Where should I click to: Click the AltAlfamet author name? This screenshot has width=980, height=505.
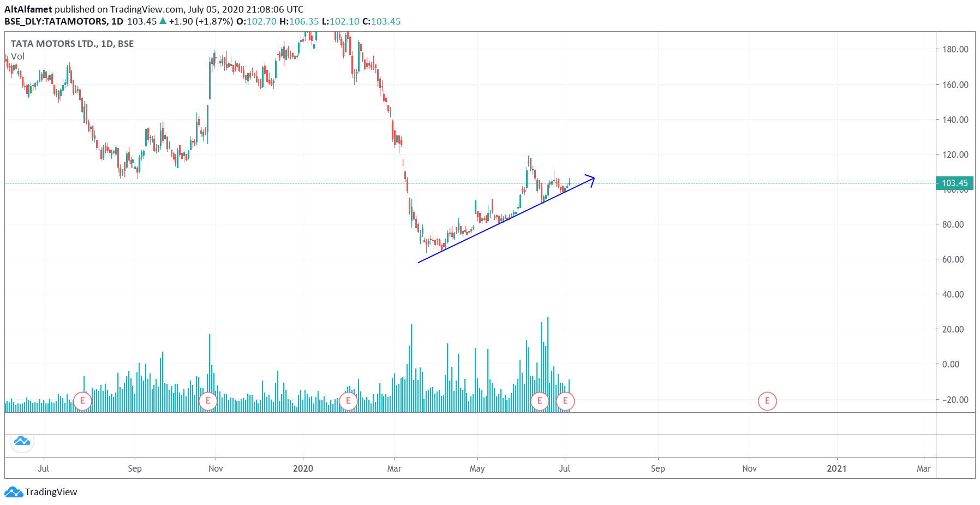[x=28, y=9]
